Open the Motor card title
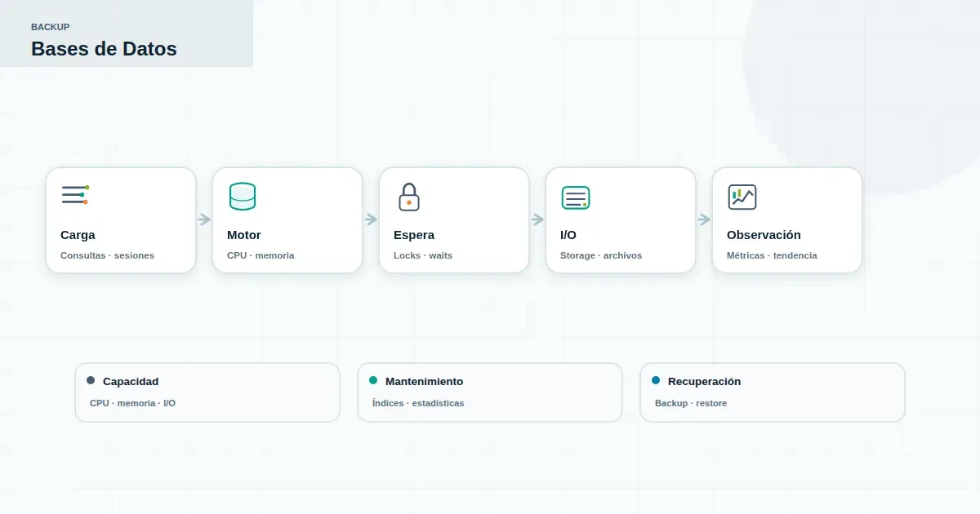 [244, 235]
